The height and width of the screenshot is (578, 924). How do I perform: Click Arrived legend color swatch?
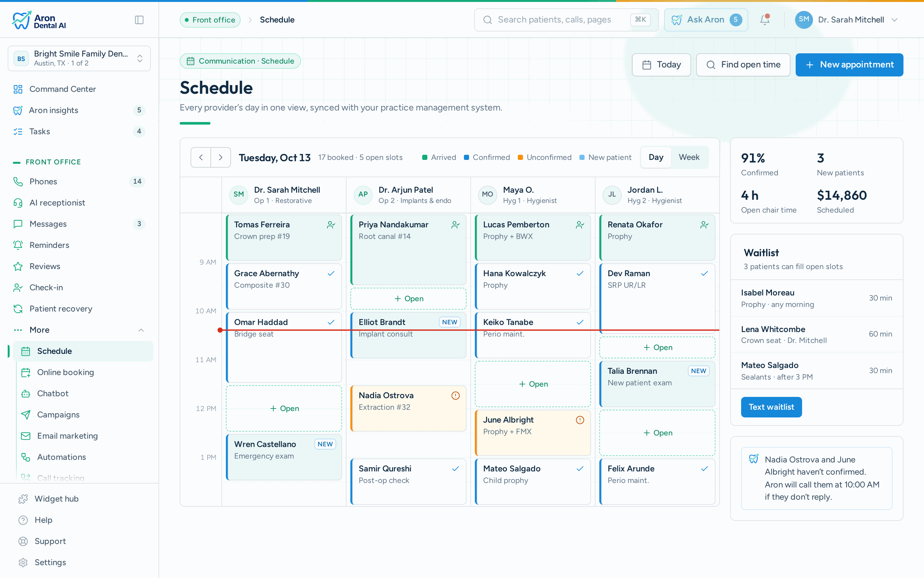click(x=424, y=157)
